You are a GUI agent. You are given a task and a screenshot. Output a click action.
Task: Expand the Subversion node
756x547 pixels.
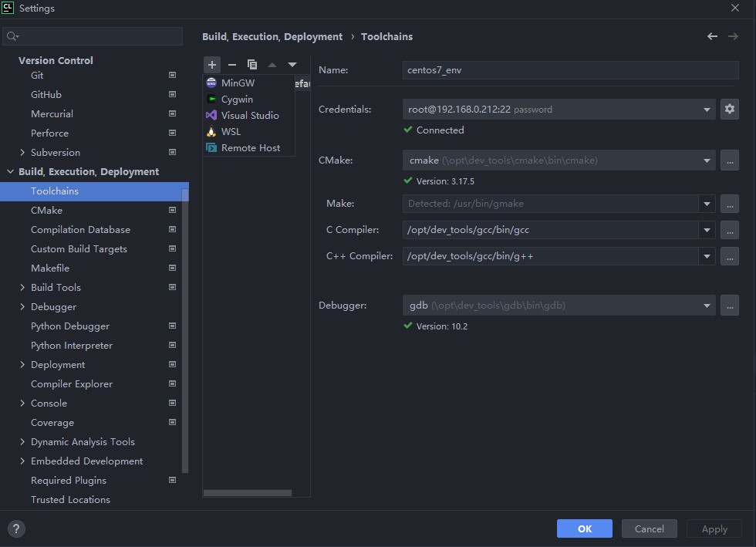click(22, 153)
